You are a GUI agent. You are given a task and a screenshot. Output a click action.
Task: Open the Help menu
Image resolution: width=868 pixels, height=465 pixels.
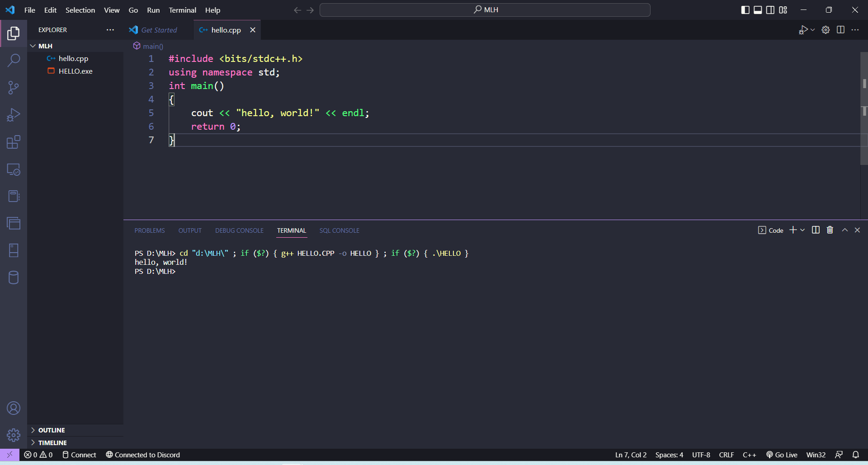click(212, 10)
